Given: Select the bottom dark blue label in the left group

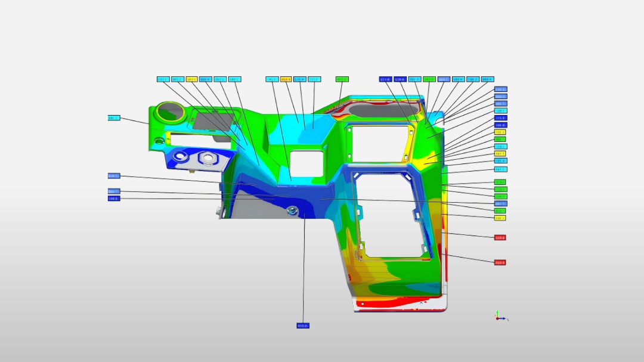Looking at the screenshot, I should [114, 198].
